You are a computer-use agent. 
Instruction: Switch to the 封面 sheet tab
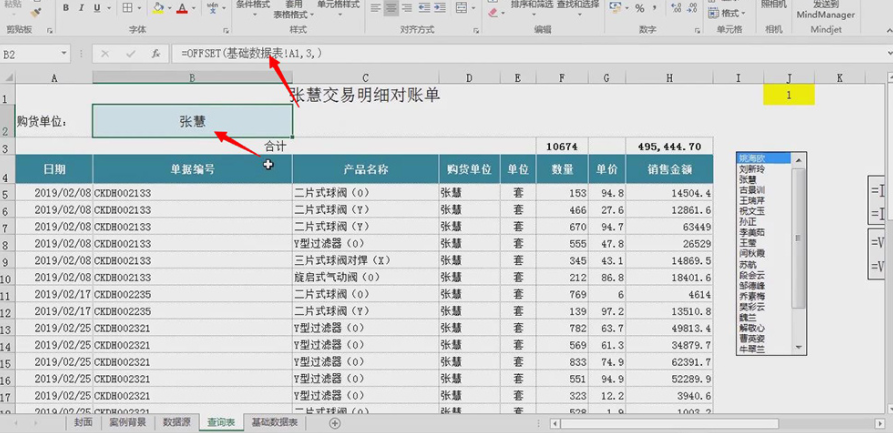83,423
